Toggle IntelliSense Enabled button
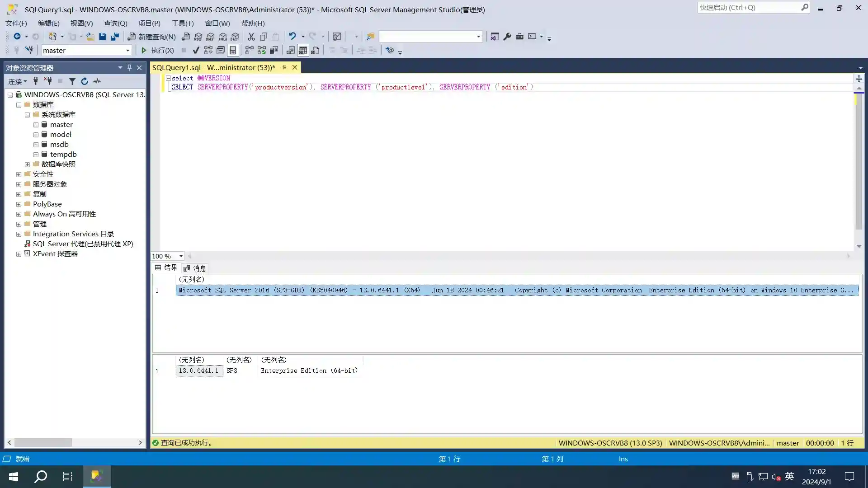Image resolution: width=868 pixels, height=488 pixels. tap(233, 51)
